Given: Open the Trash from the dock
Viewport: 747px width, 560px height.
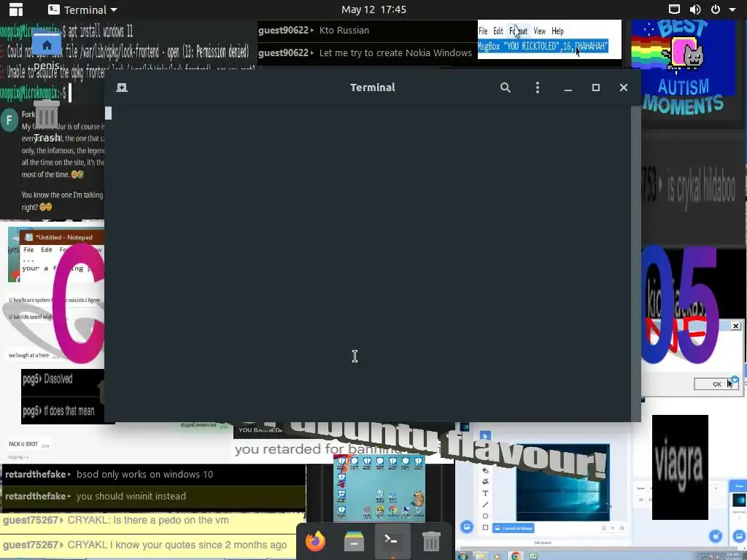Looking at the screenshot, I should click(431, 542).
